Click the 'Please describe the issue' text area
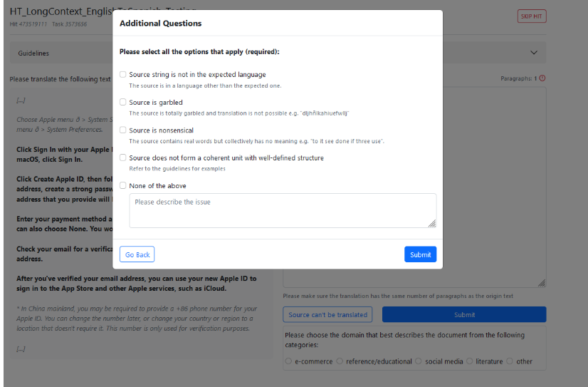 [x=283, y=211]
